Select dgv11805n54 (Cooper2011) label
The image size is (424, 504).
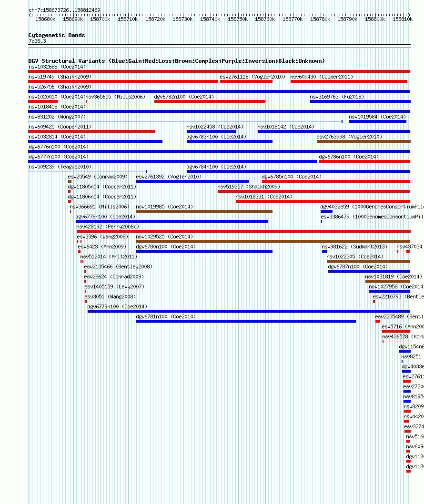[x=102, y=187]
